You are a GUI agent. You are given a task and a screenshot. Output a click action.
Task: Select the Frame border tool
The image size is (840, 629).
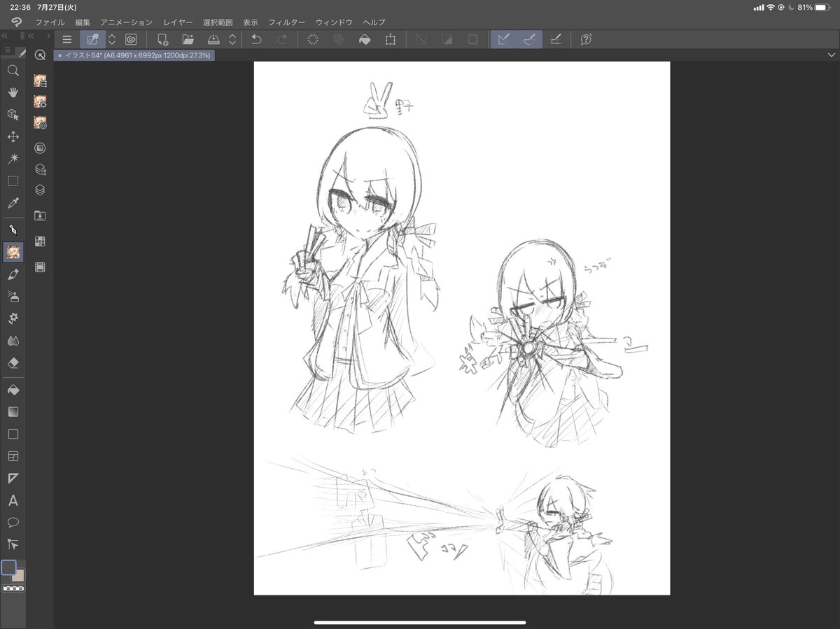[13, 456]
